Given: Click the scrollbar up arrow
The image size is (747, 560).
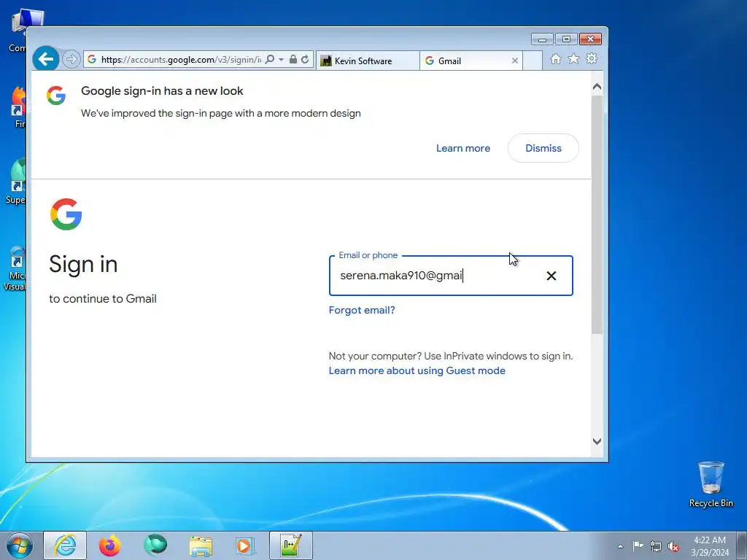Looking at the screenshot, I should pyautogui.click(x=597, y=87).
